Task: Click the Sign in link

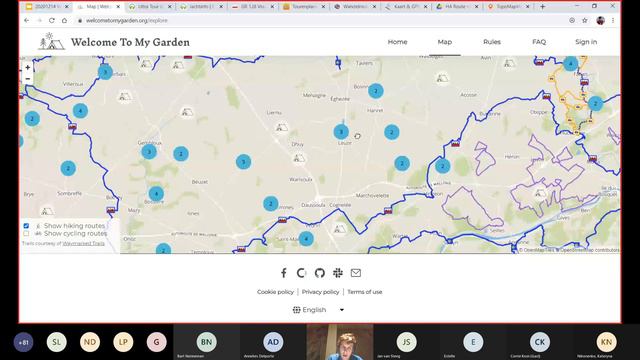Action: pyautogui.click(x=586, y=42)
